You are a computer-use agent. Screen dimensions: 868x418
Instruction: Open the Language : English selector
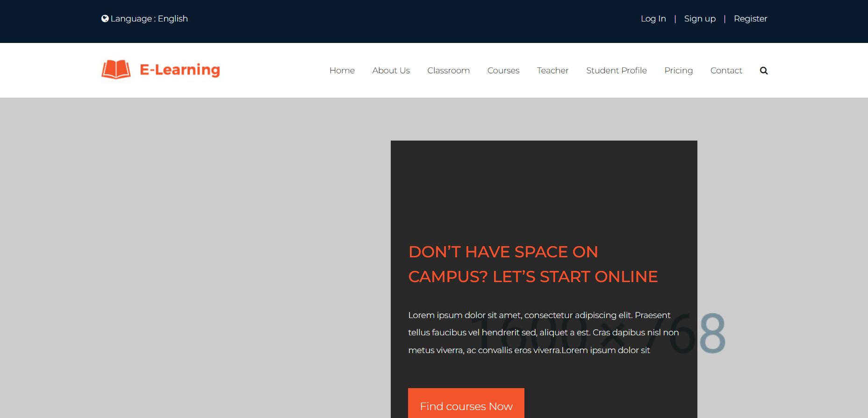(x=144, y=19)
